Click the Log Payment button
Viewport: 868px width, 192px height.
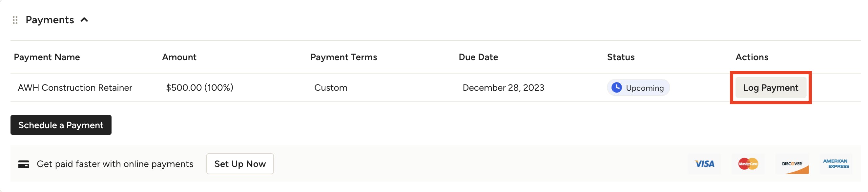[x=771, y=88]
